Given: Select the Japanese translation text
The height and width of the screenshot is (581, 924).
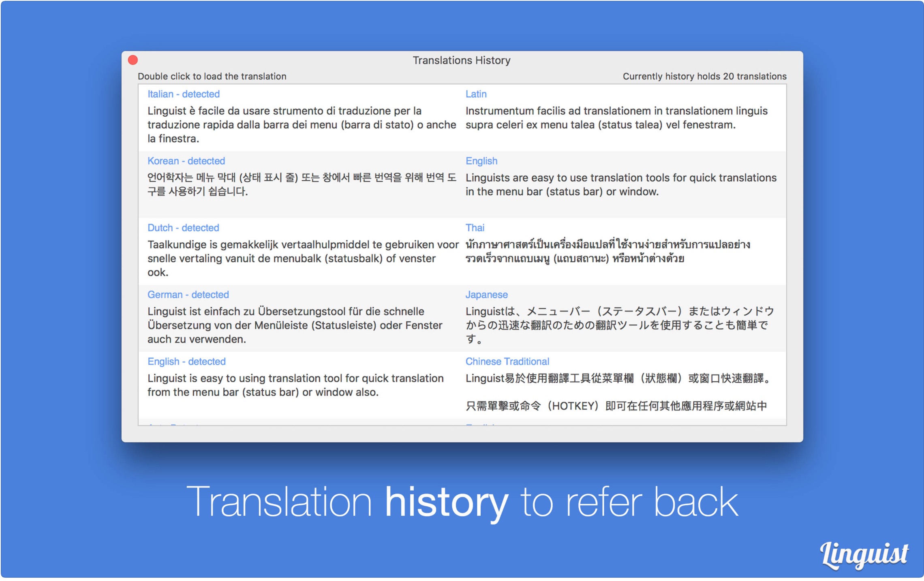Looking at the screenshot, I should pos(619,325).
